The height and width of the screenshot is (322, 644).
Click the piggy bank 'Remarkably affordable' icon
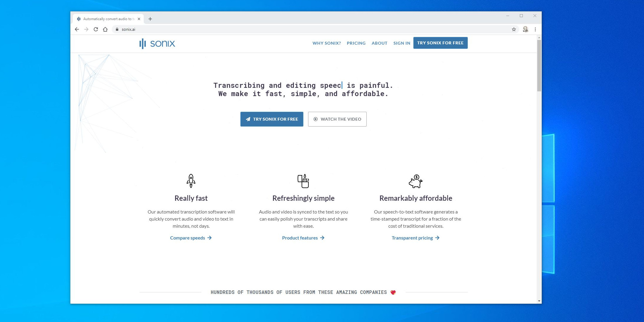(x=416, y=181)
